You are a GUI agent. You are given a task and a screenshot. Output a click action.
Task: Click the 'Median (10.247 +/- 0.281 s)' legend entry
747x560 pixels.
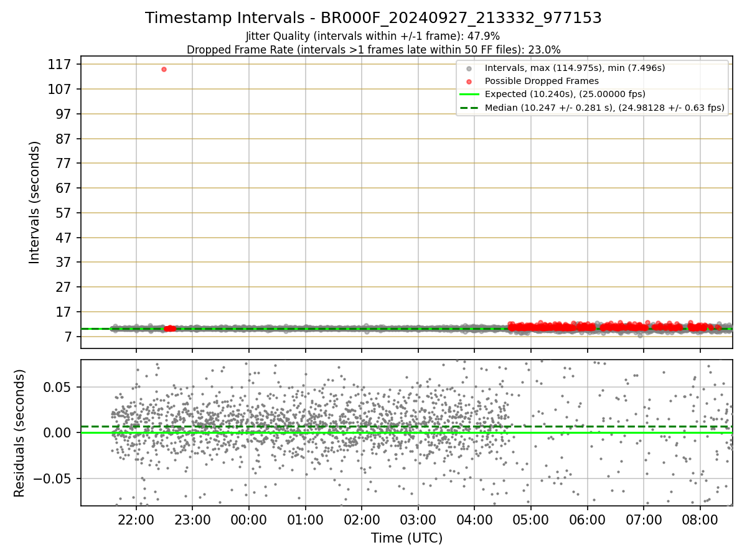[604, 108]
